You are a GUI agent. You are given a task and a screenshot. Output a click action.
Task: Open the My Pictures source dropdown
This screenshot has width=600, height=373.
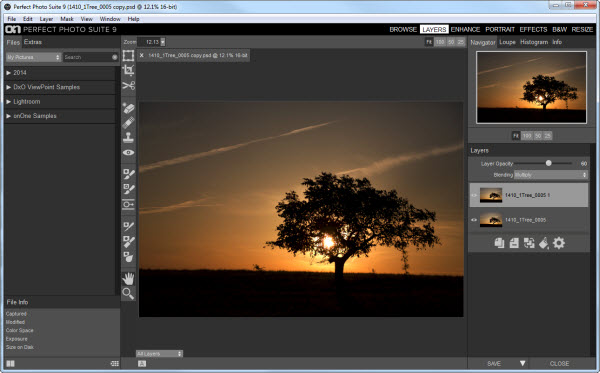click(x=33, y=57)
